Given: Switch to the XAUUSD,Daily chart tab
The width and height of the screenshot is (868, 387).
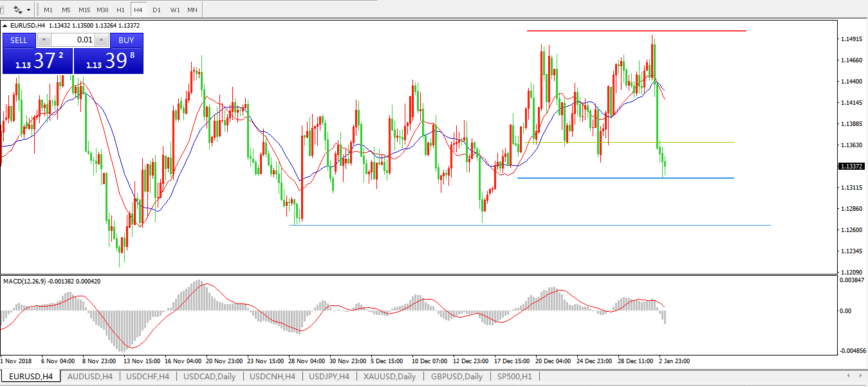Looking at the screenshot, I should (389, 376).
